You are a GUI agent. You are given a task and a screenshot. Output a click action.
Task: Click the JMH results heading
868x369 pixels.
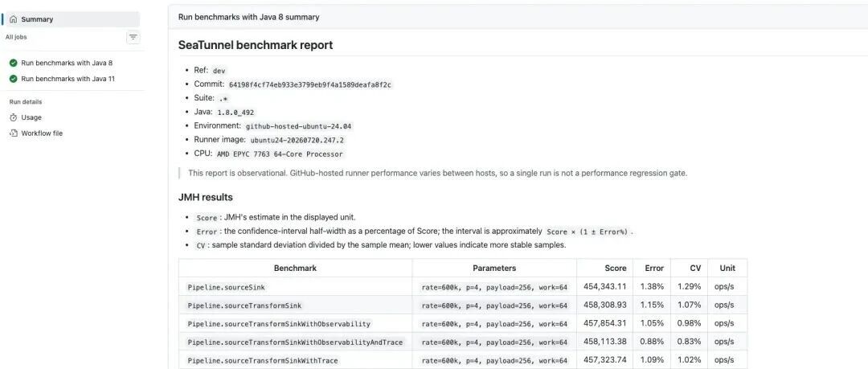click(x=206, y=197)
